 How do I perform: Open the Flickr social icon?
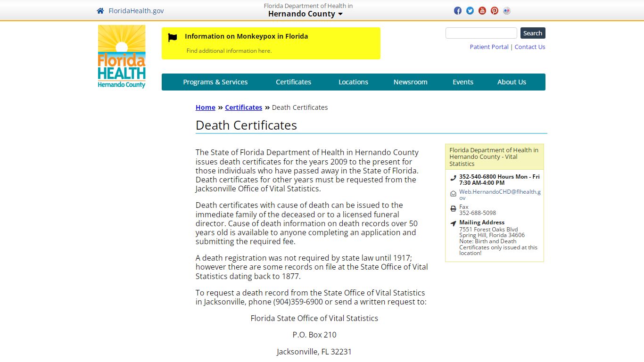point(507,11)
